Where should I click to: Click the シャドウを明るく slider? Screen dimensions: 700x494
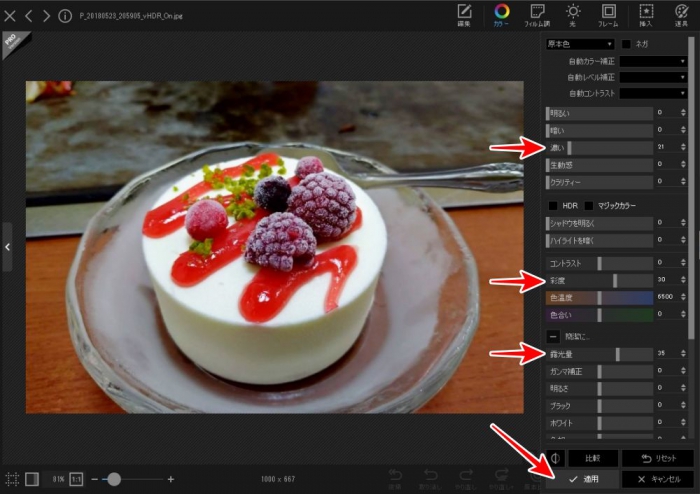click(x=599, y=223)
